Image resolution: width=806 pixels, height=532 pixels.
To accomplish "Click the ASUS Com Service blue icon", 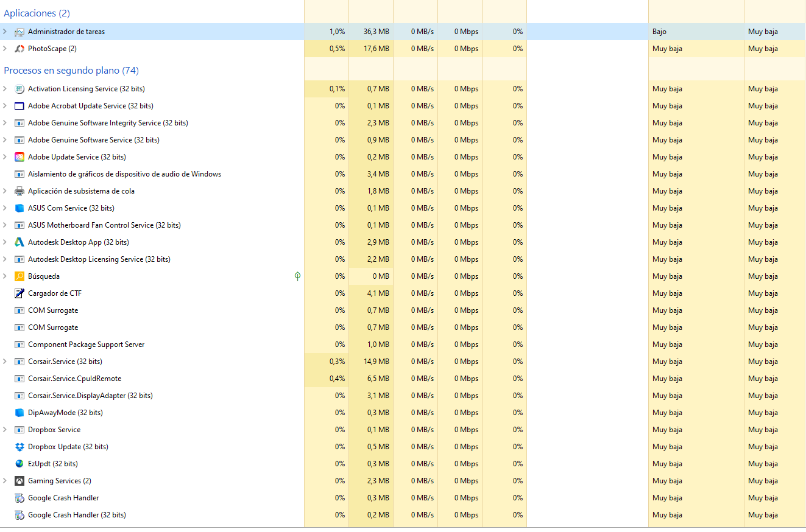I will pos(19,208).
